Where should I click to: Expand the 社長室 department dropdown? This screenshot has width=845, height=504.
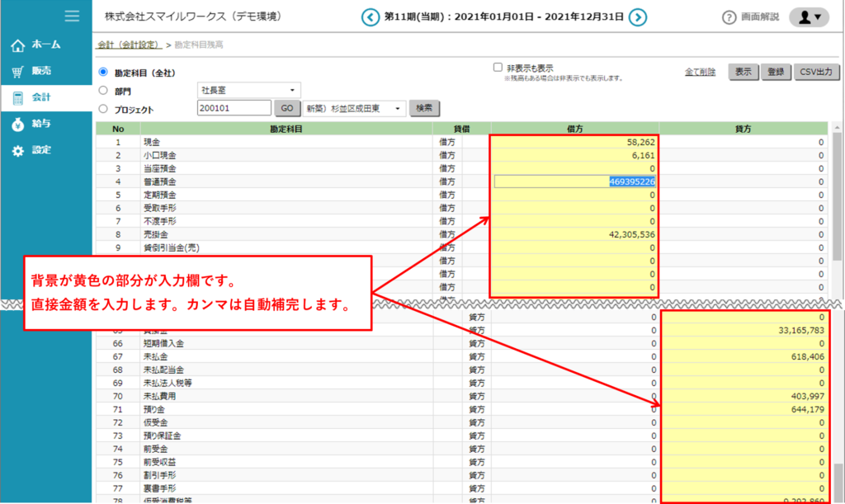coord(249,90)
